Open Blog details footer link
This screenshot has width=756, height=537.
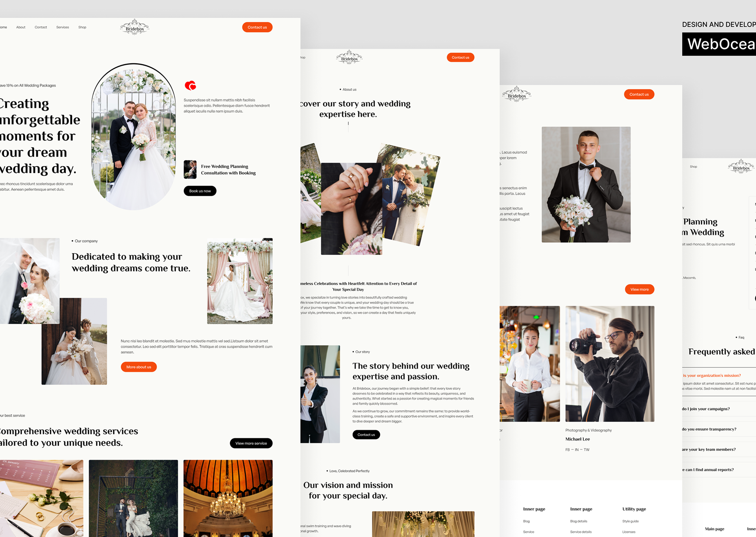coord(579,521)
